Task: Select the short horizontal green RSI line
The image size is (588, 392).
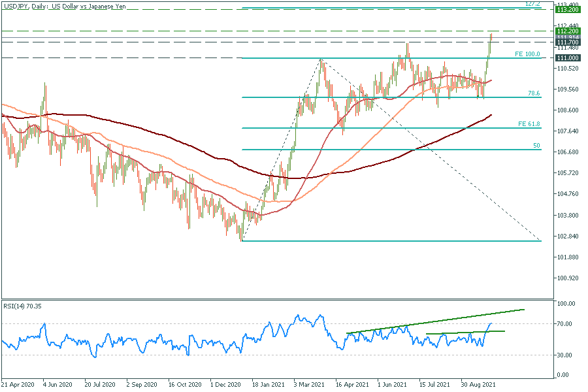Action: [465, 333]
